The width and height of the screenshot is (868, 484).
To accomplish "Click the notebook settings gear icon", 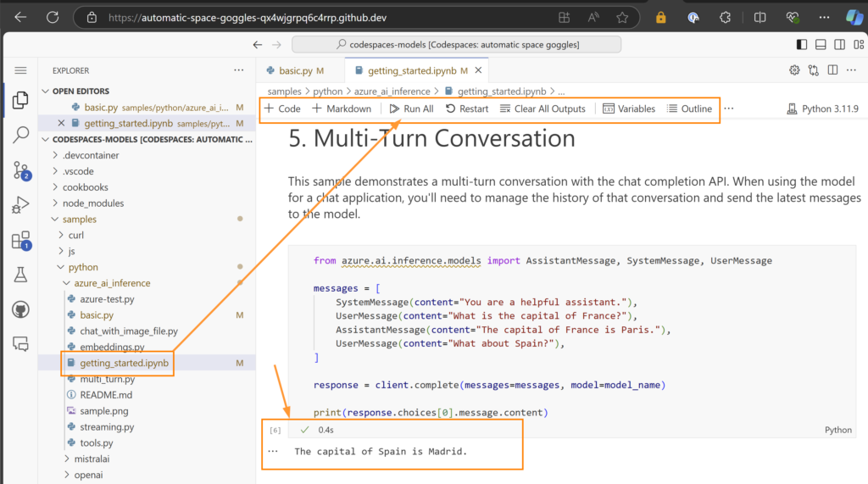I will pyautogui.click(x=794, y=70).
